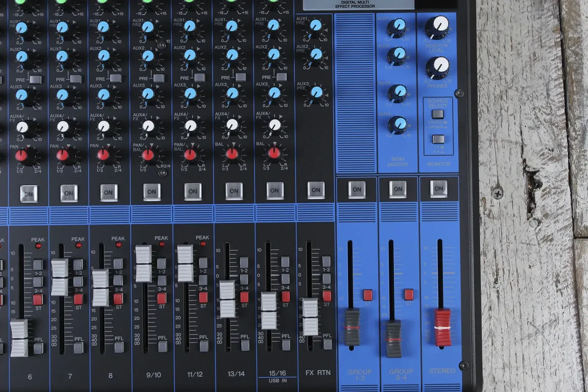
Task: Toggle the ON button above the STEREO fader
Action: [438, 188]
